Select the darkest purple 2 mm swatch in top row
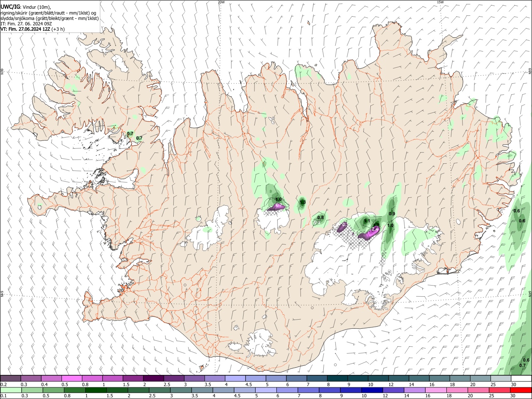 click(153, 378)
